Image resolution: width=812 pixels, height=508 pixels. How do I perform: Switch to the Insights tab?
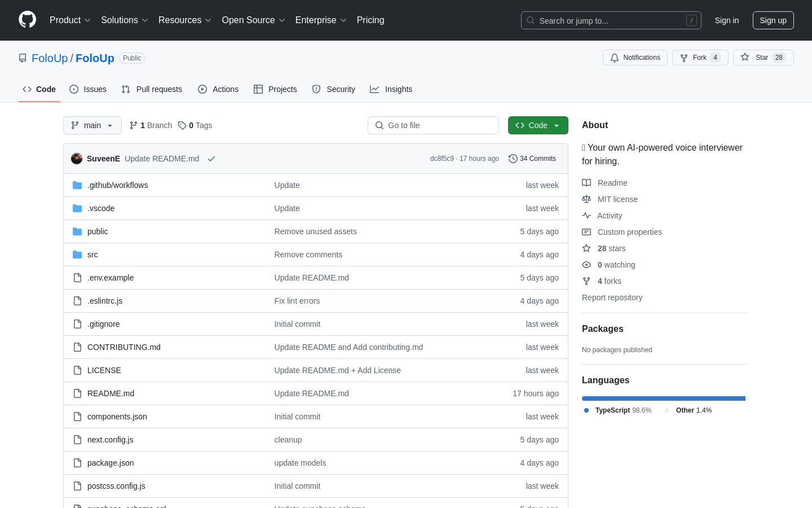point(391,89)
